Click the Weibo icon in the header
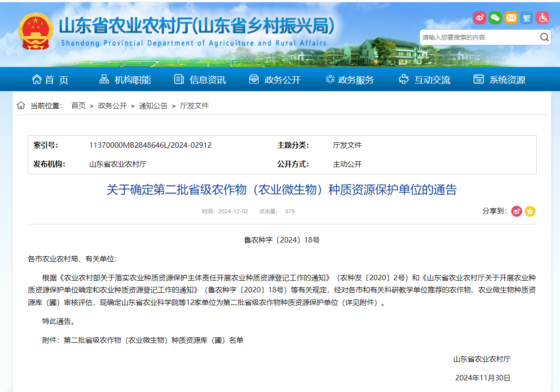Viewport: 560px width, 392px height. [x=480, y=18]
